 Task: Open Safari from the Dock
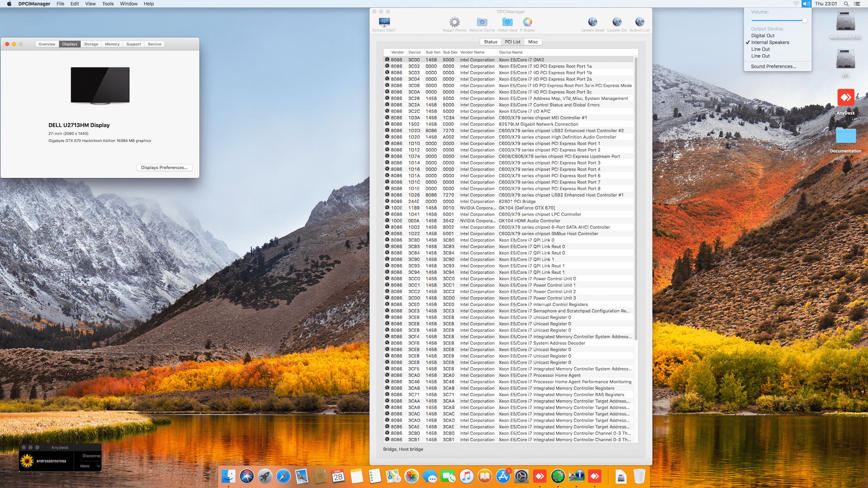[x=283, y=476]
